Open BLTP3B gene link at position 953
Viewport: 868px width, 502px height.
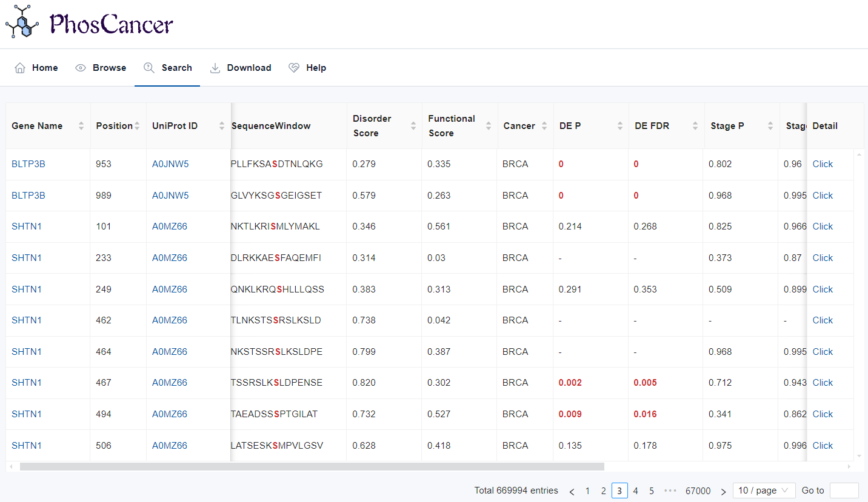pos(28,164)
